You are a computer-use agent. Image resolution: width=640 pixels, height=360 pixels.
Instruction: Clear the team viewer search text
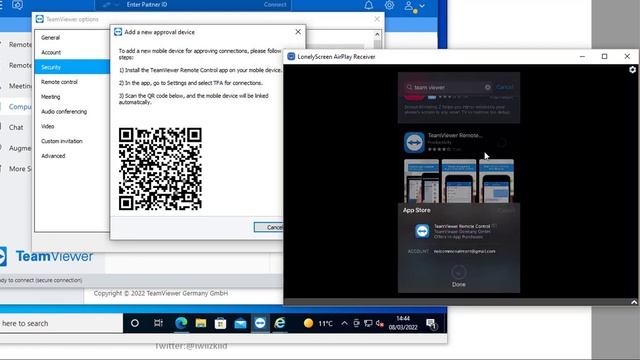click(x=487, y=87)
